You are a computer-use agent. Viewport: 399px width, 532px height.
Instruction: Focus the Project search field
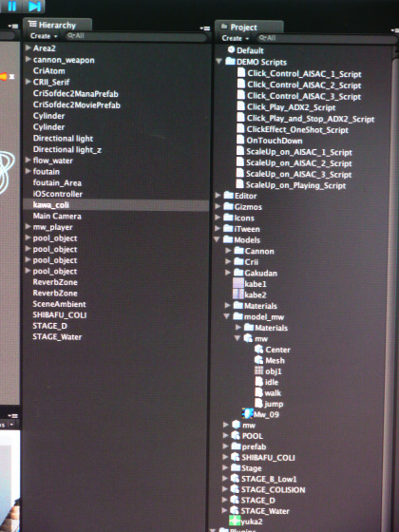pos(326,38)
